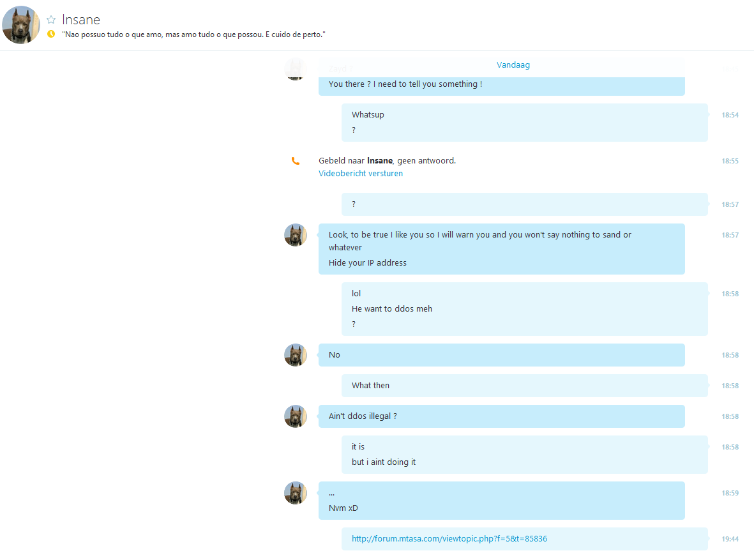Click the avatar beside 'Nvm xD' message
Viewport: 754px width, 560px height.
[x=296, y=493]
